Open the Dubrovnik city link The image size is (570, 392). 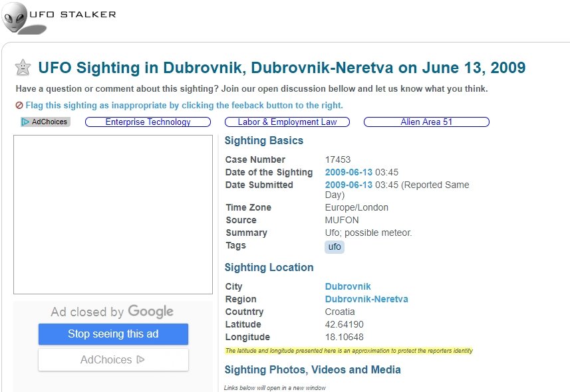pyautogui.click(x=348, y=286)
